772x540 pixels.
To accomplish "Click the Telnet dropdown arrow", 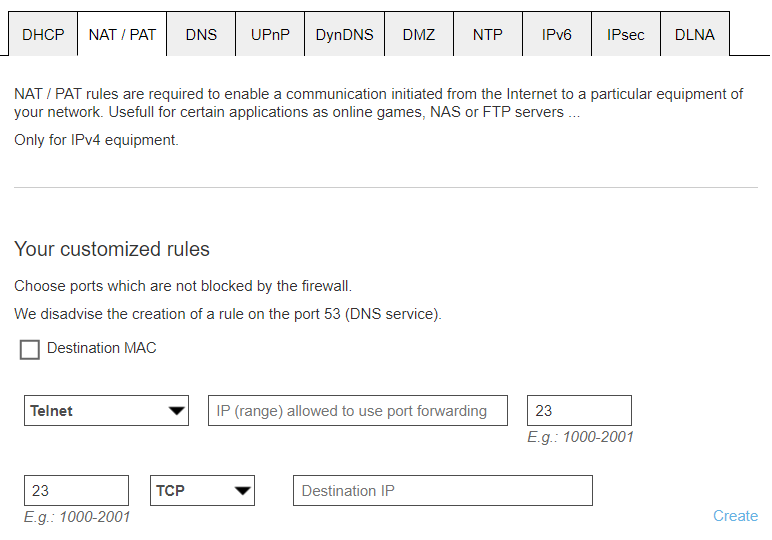I will (177, 410).
